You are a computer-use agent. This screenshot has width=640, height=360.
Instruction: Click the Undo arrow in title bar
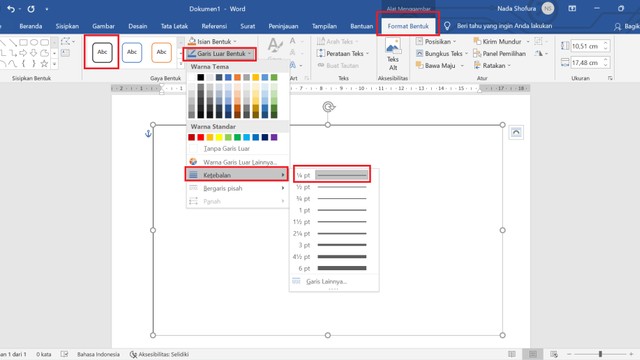pyautogui.click(x=11, y=9)
